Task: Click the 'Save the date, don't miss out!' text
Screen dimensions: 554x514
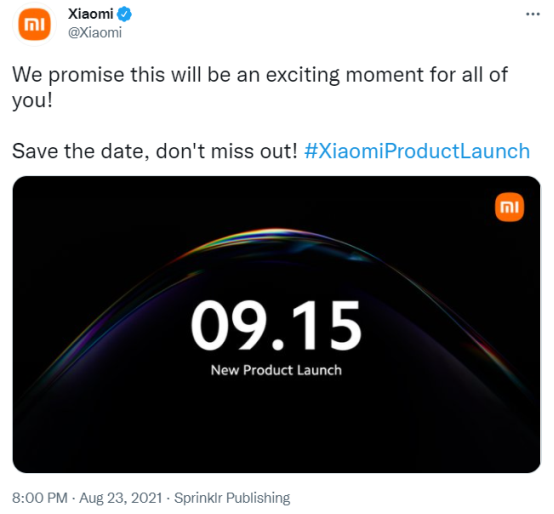Action: (155, 151)
